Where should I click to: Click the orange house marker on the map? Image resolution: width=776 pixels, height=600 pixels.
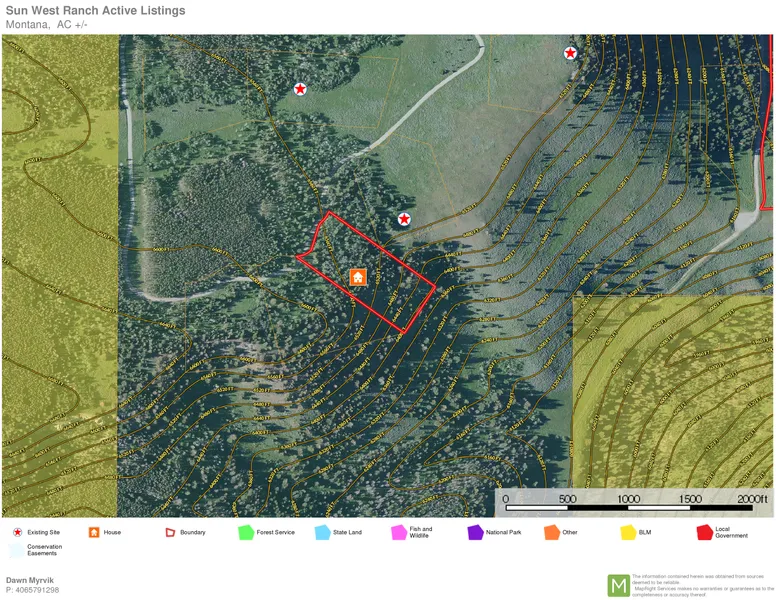pos(358,277)
